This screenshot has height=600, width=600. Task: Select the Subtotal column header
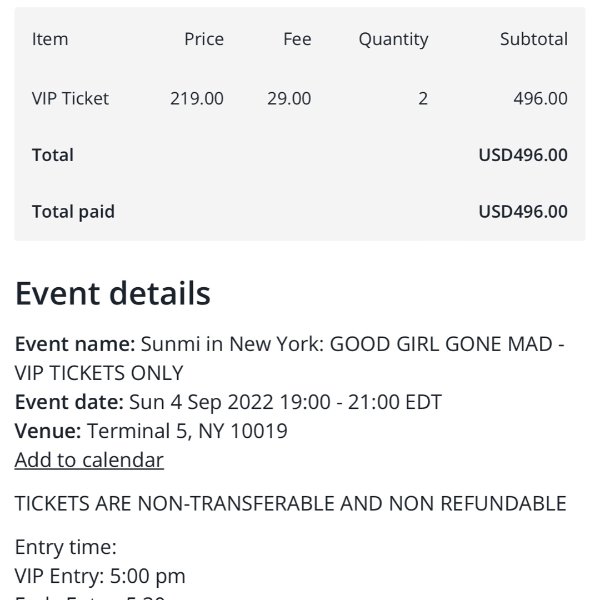tap(534, 39)
